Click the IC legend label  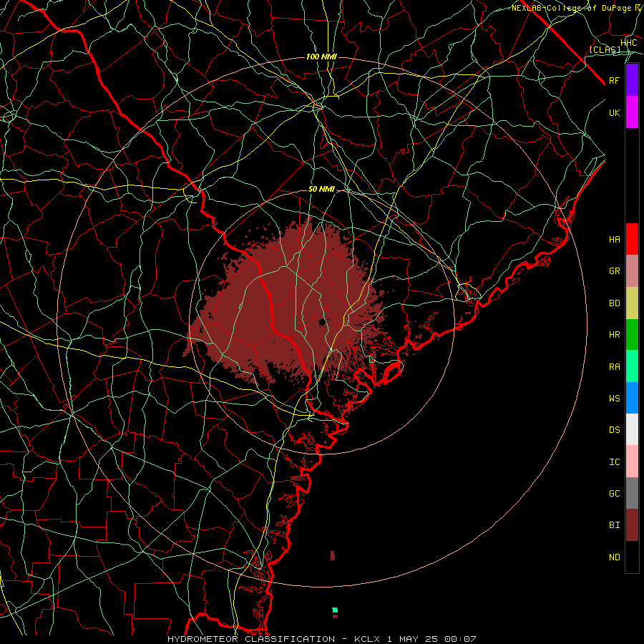point(614,462)
